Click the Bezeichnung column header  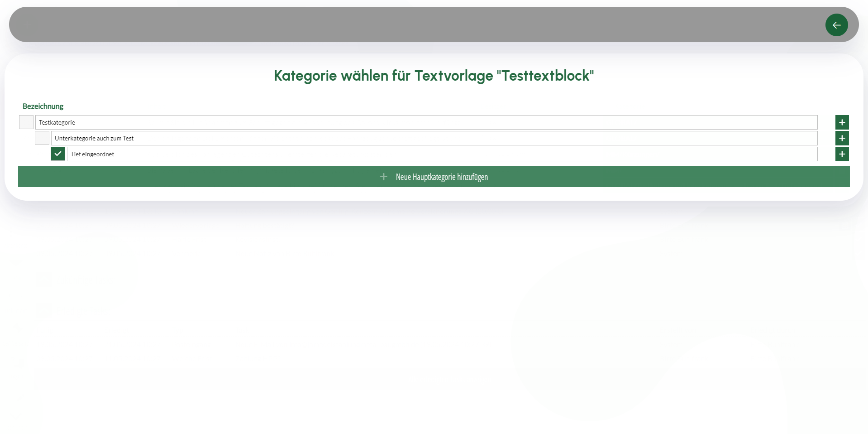coord(43,106)
